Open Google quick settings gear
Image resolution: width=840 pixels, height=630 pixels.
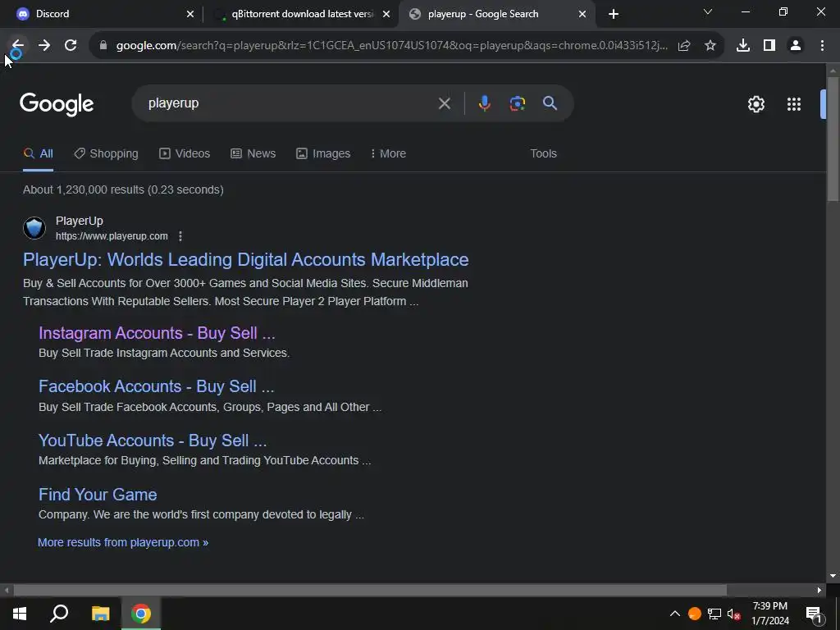click(756, 104)
